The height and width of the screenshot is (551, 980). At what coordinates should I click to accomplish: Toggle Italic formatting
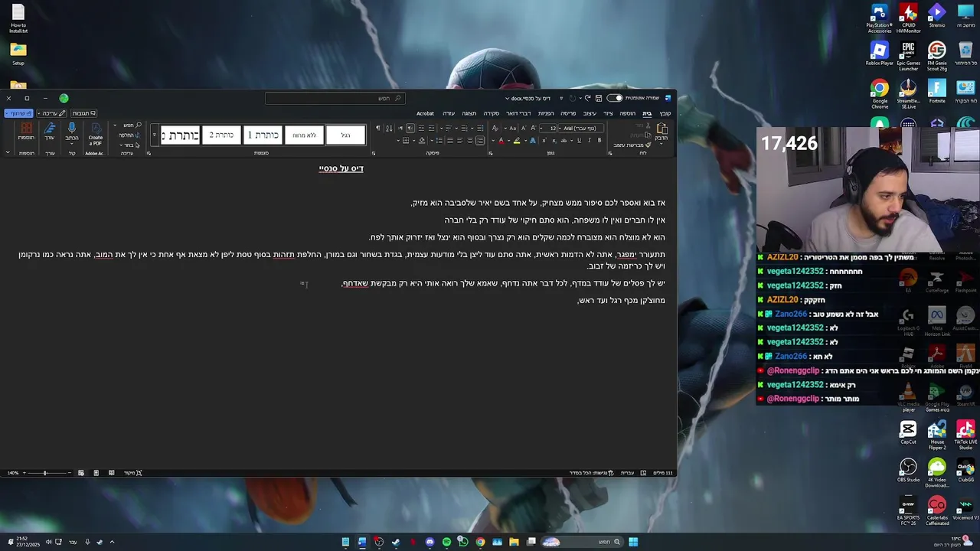click(x=589, y=141)
